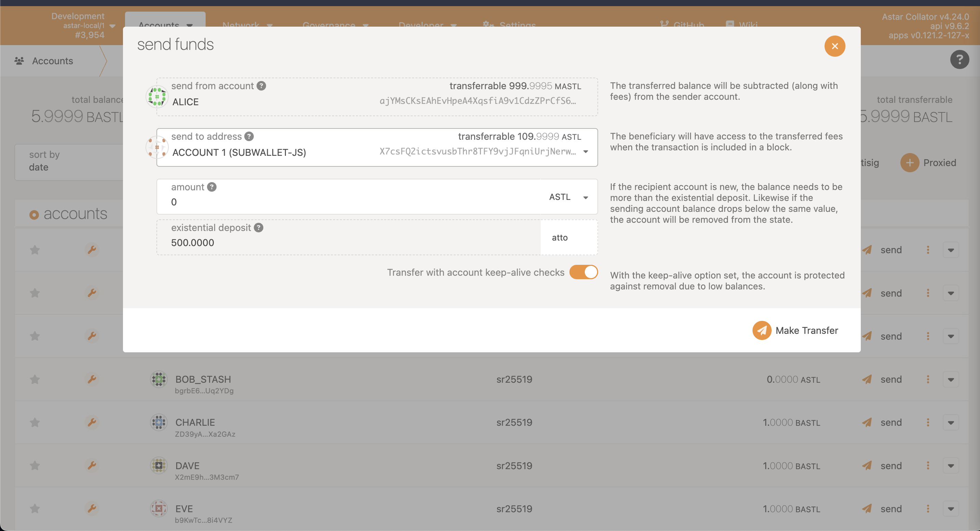Click send for CHARLIE

pos(882,422)
